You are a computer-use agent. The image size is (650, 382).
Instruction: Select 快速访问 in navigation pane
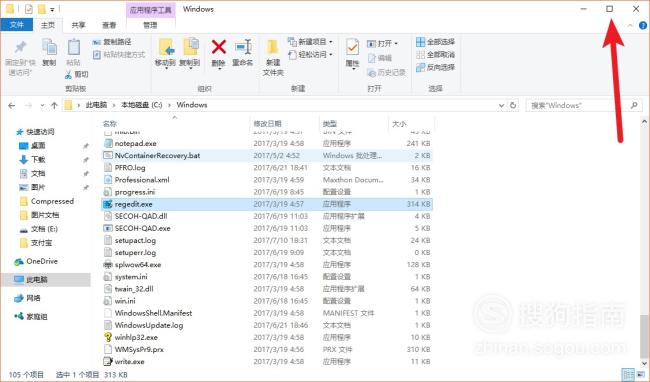[40, 132]
